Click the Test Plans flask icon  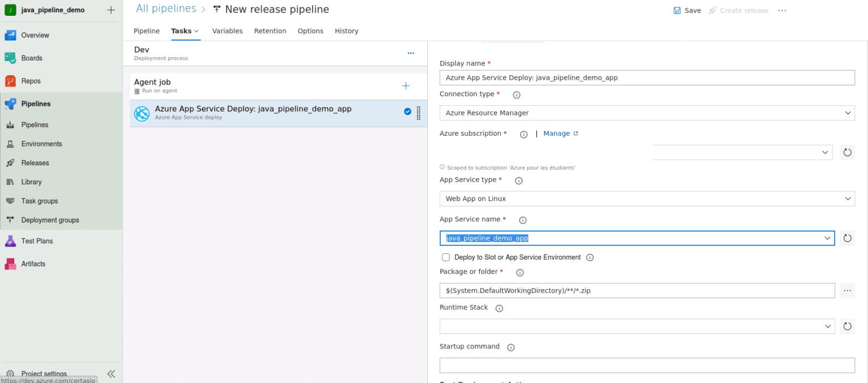coord(10,241)
